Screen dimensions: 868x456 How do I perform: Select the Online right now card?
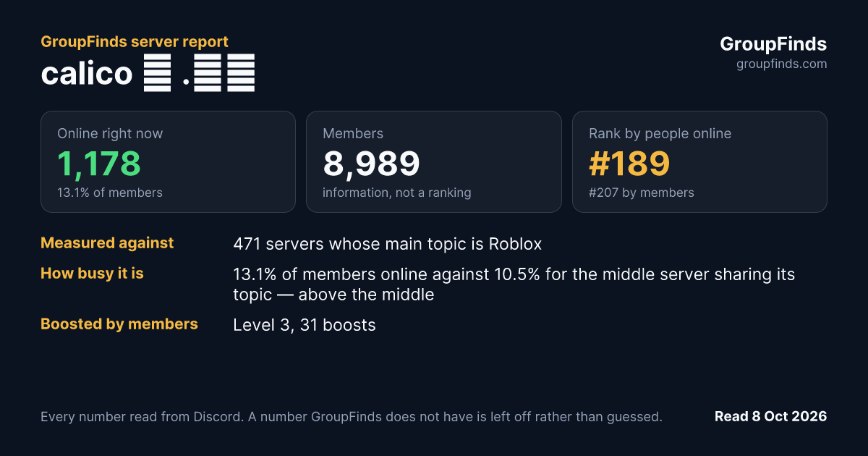point(168,161)
